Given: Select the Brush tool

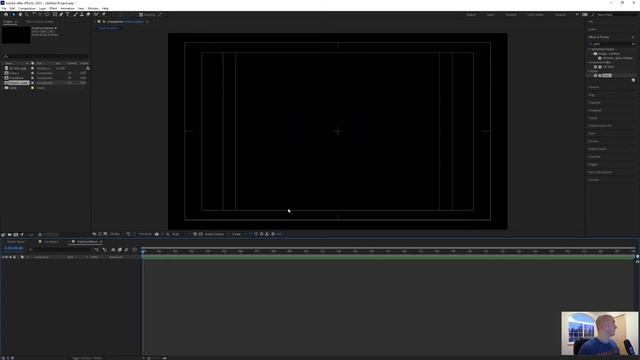Looking at the screenshot, I should point(75,14).
